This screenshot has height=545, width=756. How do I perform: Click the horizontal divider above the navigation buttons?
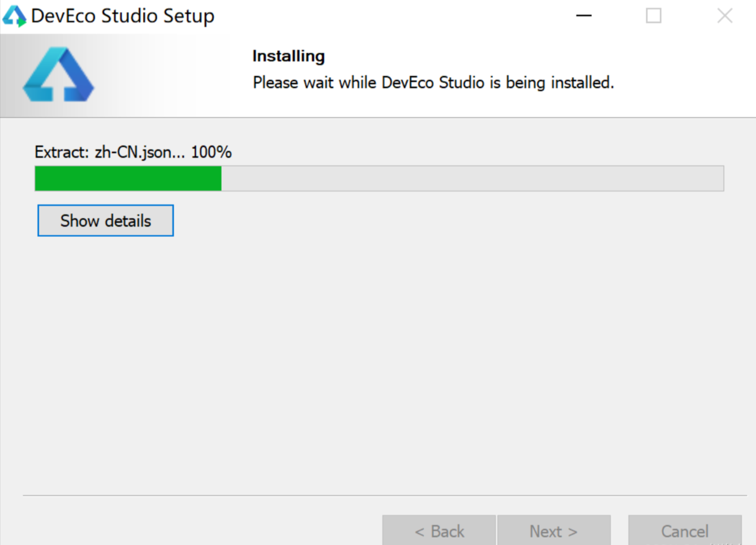pos(385,495)
